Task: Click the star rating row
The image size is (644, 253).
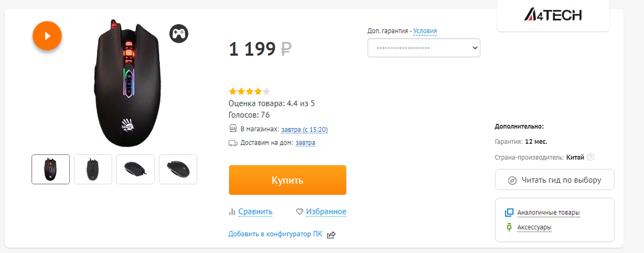Action: click(250, 91)
